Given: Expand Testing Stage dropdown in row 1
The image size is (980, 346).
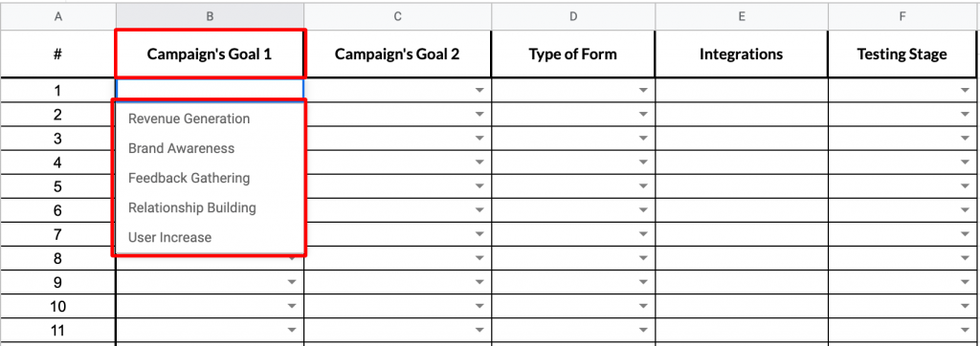Looking at the screenshot, I should pos(966,91).
